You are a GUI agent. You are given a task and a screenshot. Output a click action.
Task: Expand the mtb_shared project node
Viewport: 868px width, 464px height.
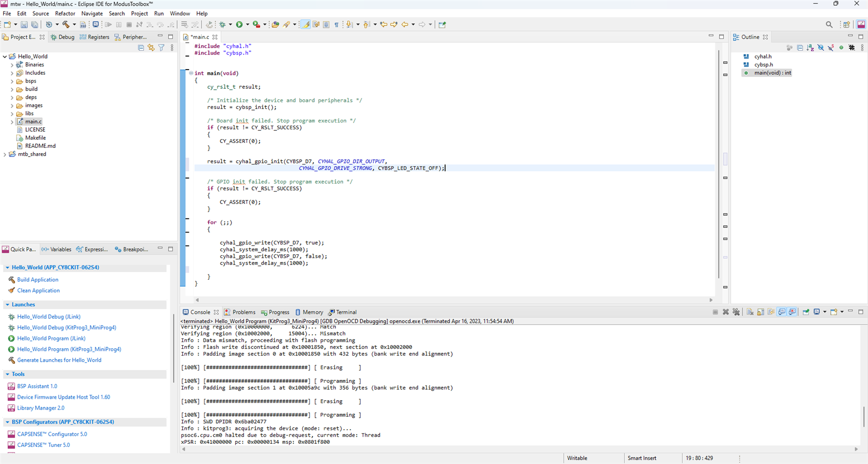coord(5,154)
